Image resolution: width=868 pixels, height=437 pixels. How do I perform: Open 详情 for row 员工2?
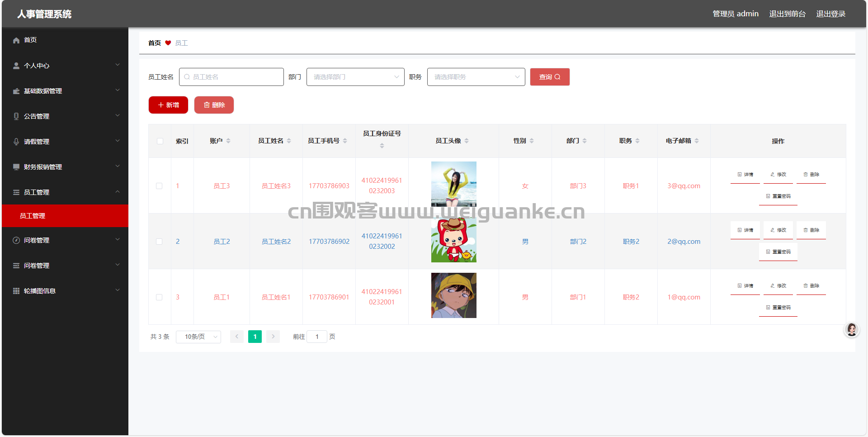click(745, 230)
